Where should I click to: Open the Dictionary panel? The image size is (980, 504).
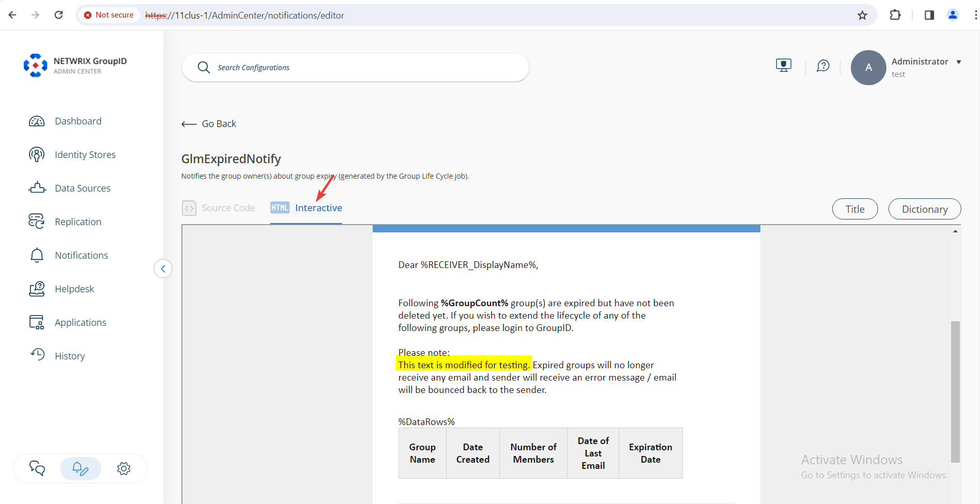[x=924, y=209]
